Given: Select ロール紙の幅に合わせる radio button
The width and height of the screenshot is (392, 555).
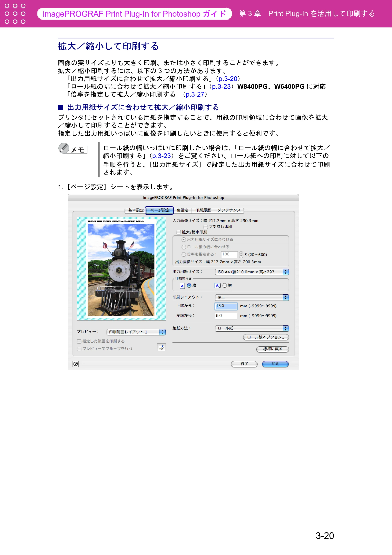Looking at the screenshot, I should [184, 247].
